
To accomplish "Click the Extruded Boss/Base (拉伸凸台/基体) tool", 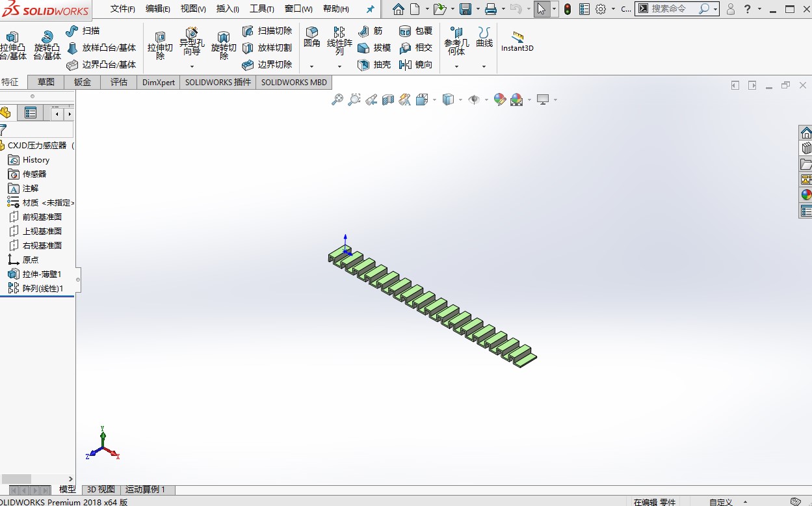I will tap(13, 46).
